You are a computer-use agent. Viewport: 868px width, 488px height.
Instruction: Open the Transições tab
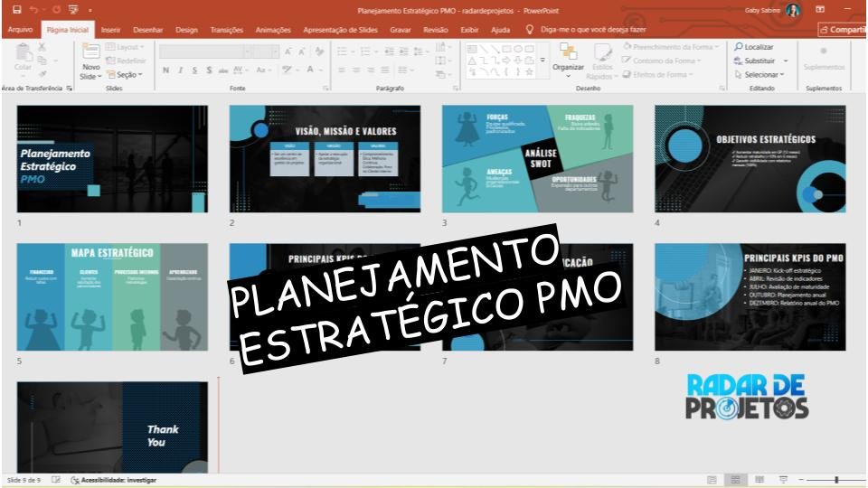tap(227, 30)
